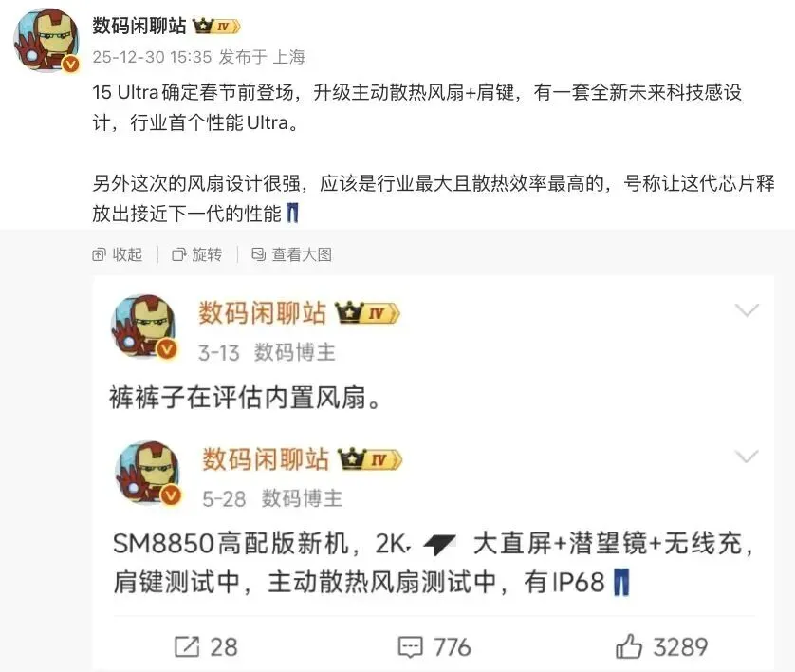Click the 数码闲聊站 username on 3-13 post
Screen dimensions: 795x672
[x=262, y=312]
